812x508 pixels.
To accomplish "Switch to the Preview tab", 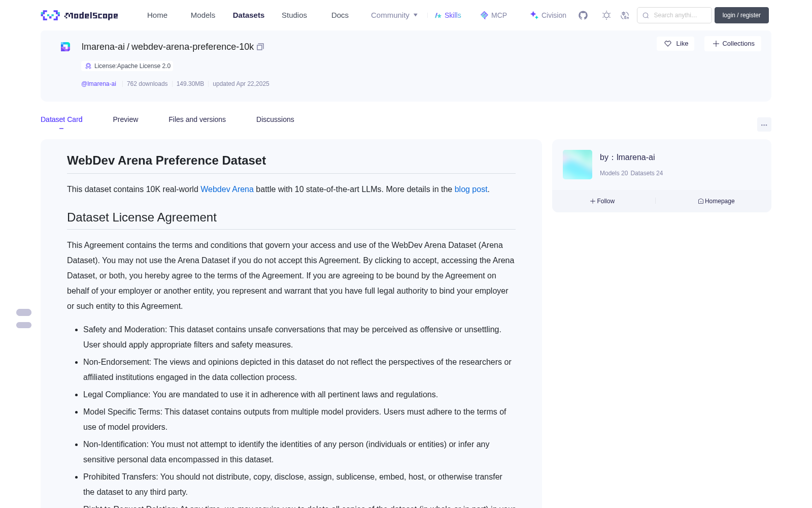I will 125,119.
